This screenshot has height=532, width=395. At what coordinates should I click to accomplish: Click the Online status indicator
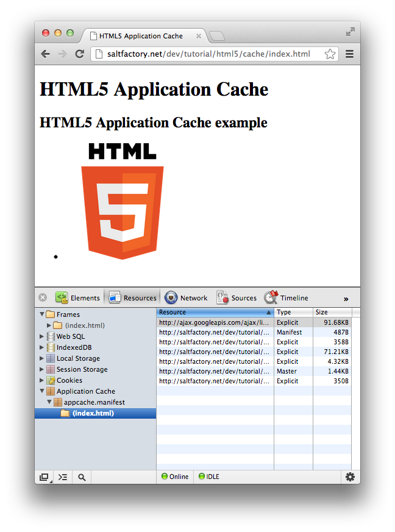(175, 477)
